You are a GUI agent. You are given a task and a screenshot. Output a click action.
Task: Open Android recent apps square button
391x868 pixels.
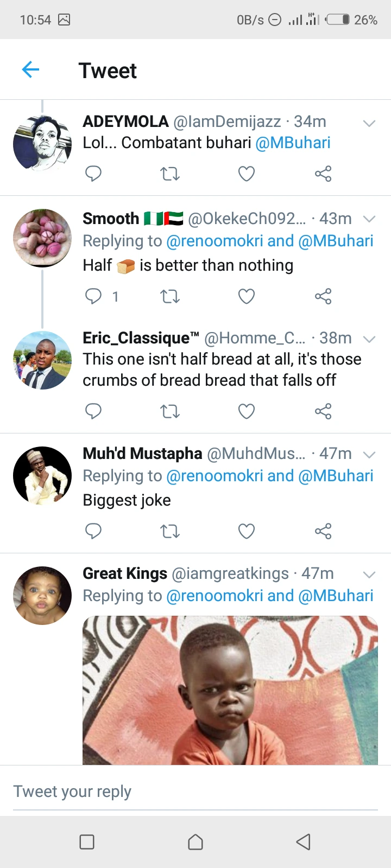(x=87, y=842)
